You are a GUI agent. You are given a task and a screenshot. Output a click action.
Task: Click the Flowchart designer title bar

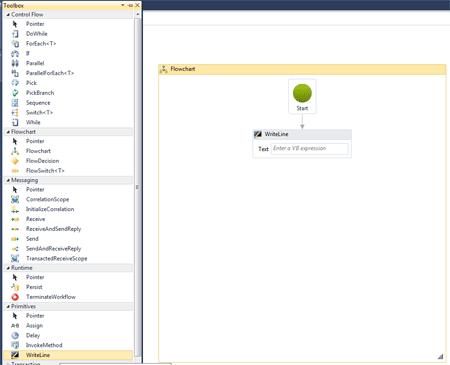(302, 69)
